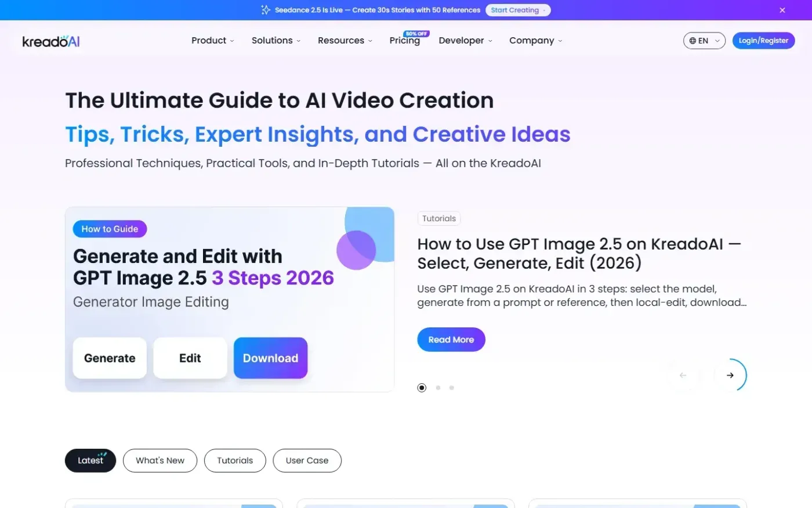Select the second carousel dot indicator
The width and height of the screenshot is (812, 508).
(x=438, y=388)
